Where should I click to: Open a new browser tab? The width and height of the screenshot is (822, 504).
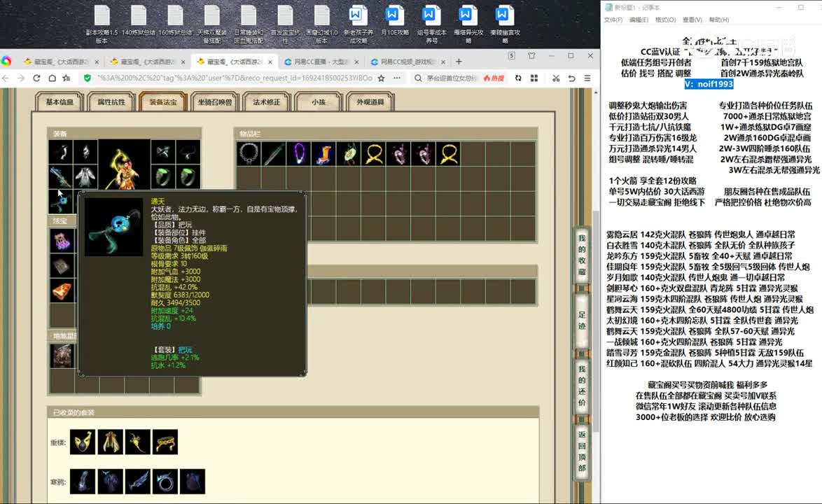coord(459,62)
